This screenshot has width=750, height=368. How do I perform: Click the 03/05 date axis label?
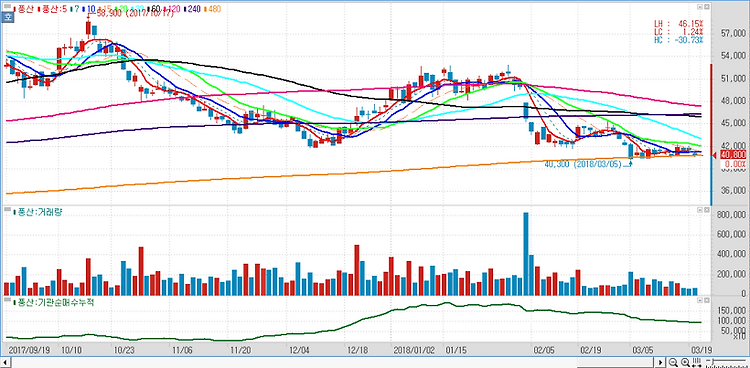pos(643,350)
